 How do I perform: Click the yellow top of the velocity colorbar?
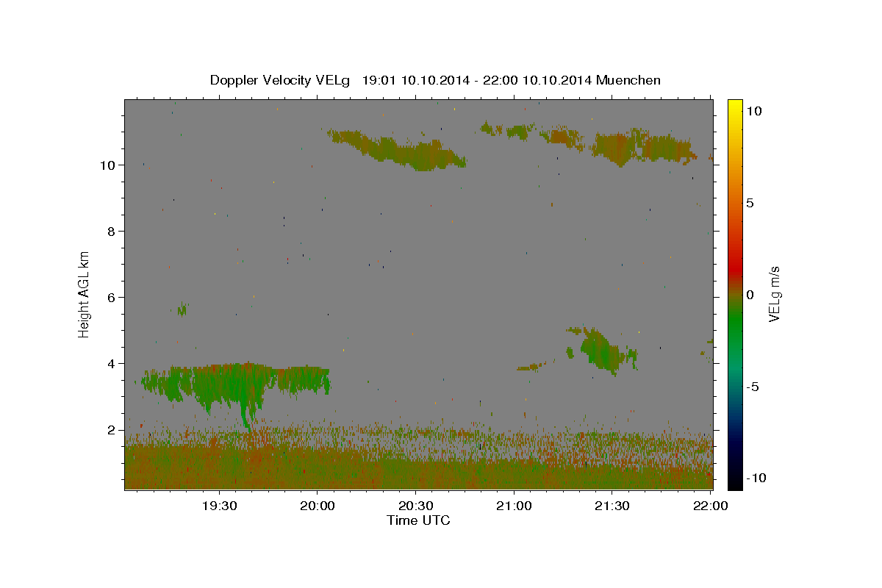[x=735, y=107]
